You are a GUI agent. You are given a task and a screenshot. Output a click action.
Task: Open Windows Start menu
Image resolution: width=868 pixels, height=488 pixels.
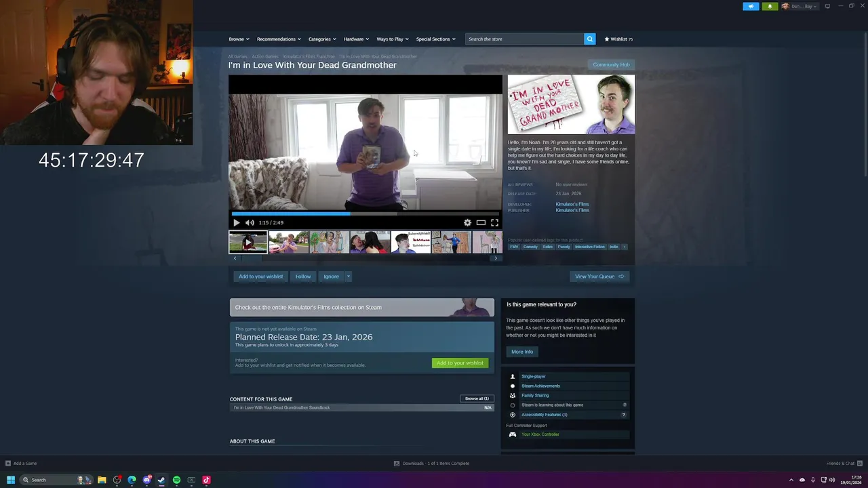(x=11, y=480)
